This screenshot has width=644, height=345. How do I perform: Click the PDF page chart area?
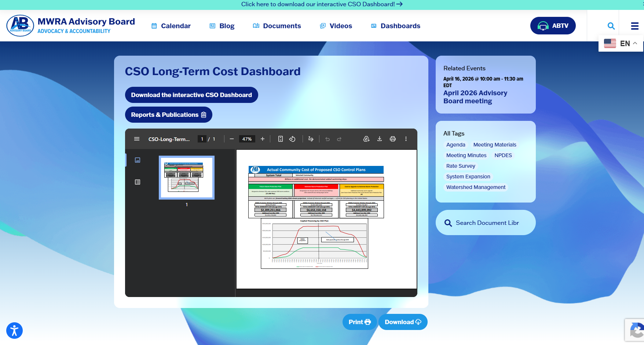pos(314,244)
